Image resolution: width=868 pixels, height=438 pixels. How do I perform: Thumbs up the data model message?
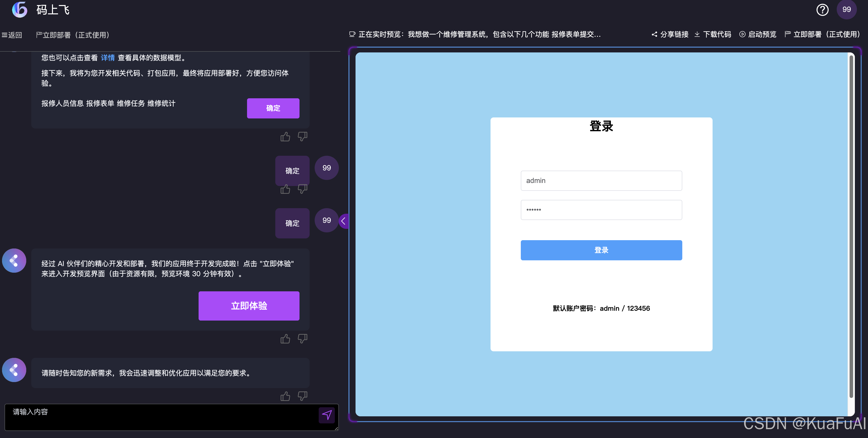285,137
